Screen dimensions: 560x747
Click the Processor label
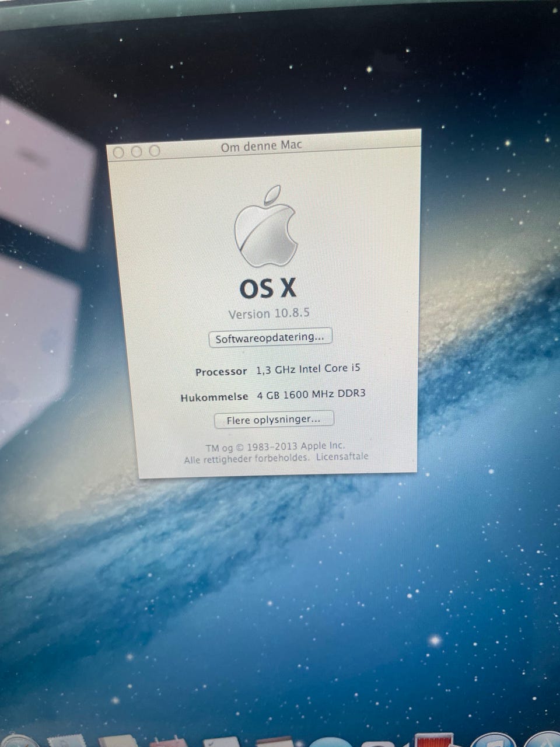tap(221, 372)
